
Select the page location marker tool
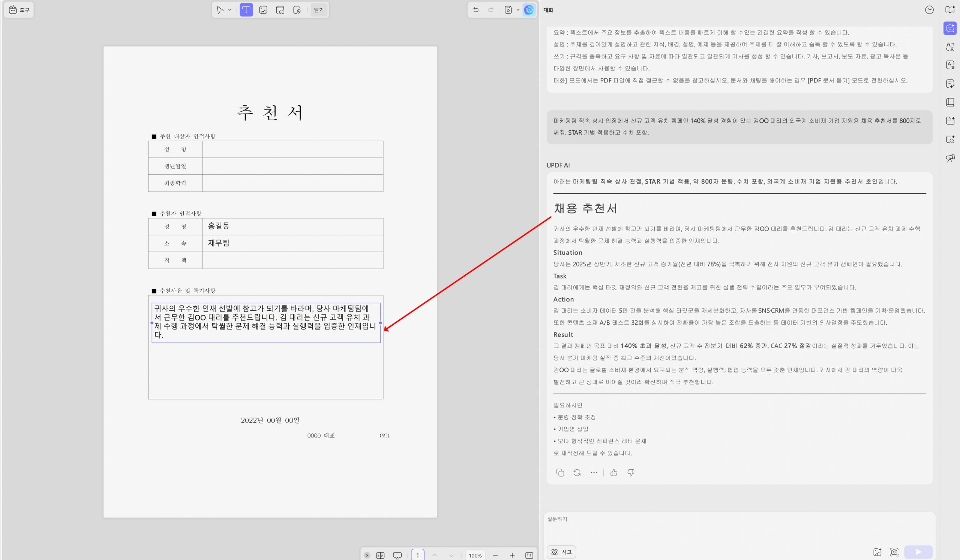click(297, 10)
